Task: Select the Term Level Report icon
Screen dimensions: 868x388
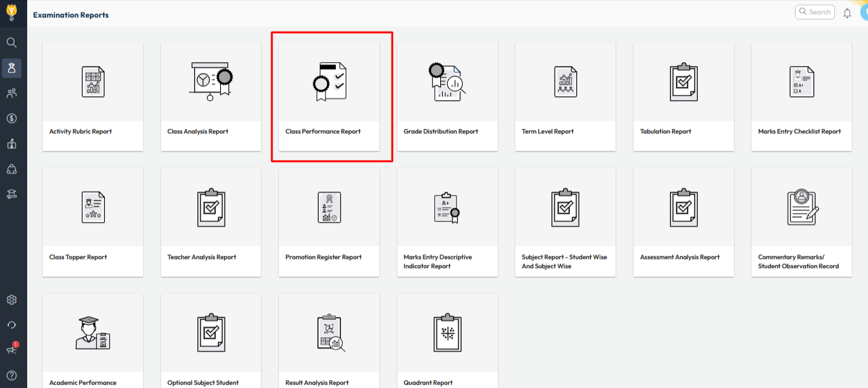Action: coord(565,82)
